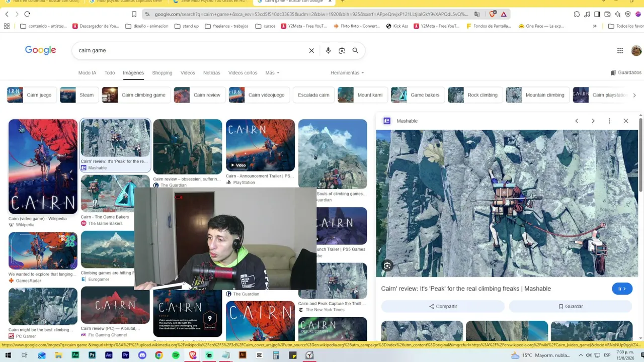Open After Effects from the taskbar
Viewport: 644px width, 362px height.
(x=109, y=355)
